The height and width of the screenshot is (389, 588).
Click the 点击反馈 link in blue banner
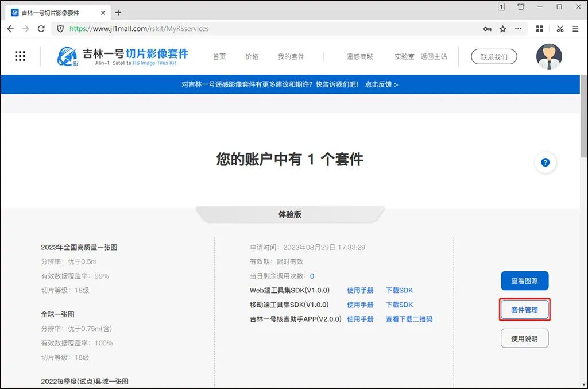click(x=381, y=84)
